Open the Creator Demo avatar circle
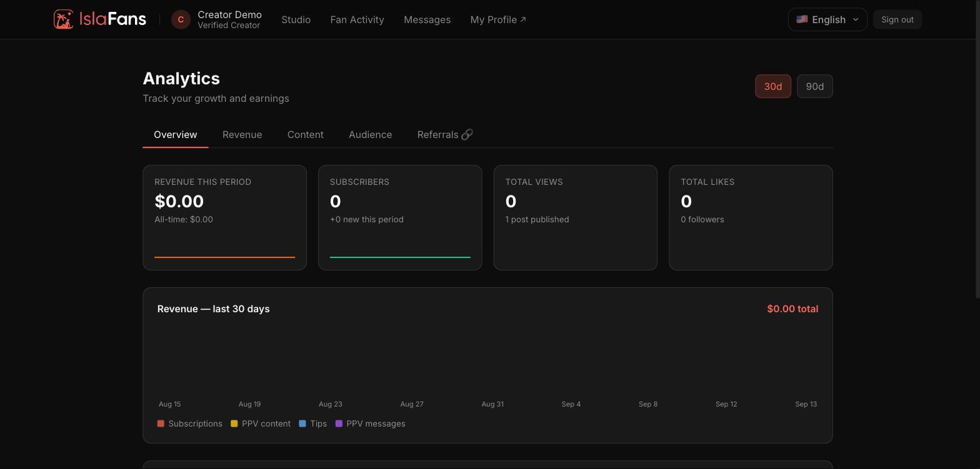The height and width of the screenshot is (469, 980). [181, 19]
